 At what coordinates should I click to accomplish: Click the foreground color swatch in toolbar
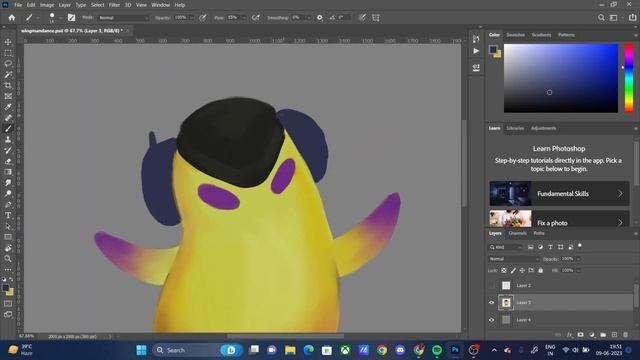coord(5,288)
